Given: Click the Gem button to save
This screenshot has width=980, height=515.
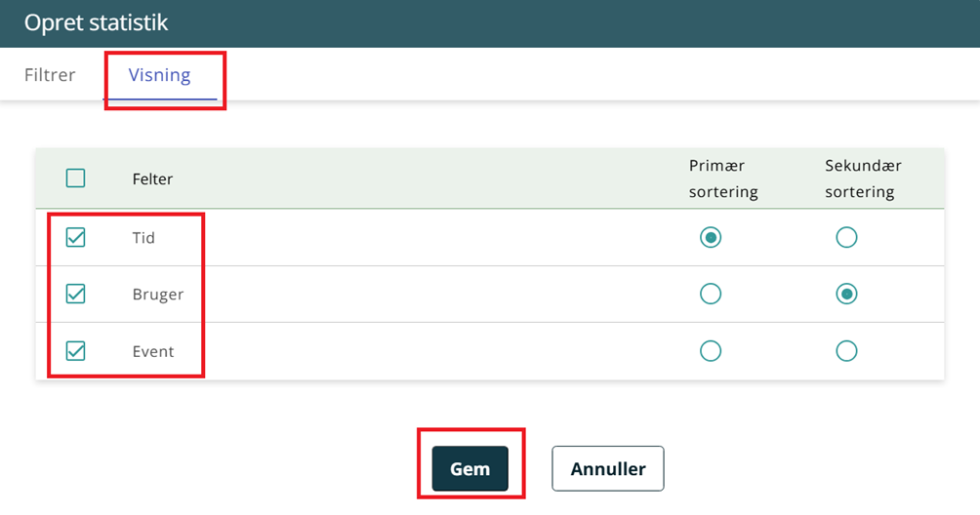Looking at the screenshot, I should [470, 469].
